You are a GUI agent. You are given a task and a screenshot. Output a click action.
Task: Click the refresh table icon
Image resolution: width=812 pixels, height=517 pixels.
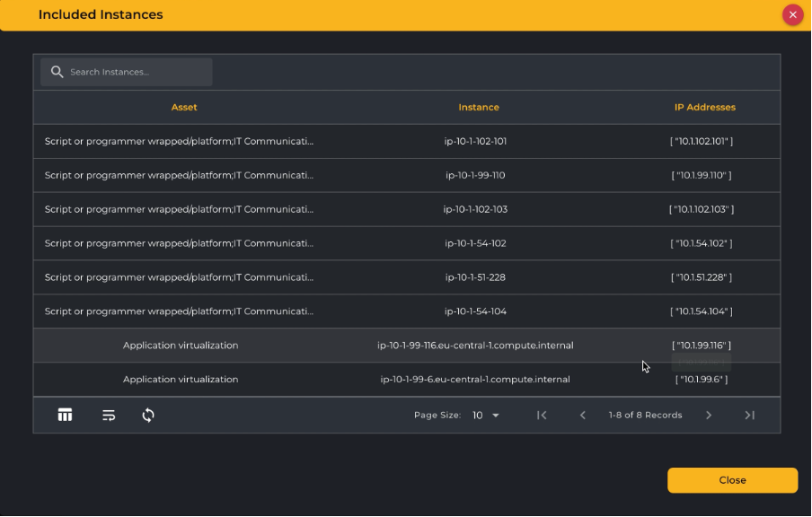[x=148, y=415]
